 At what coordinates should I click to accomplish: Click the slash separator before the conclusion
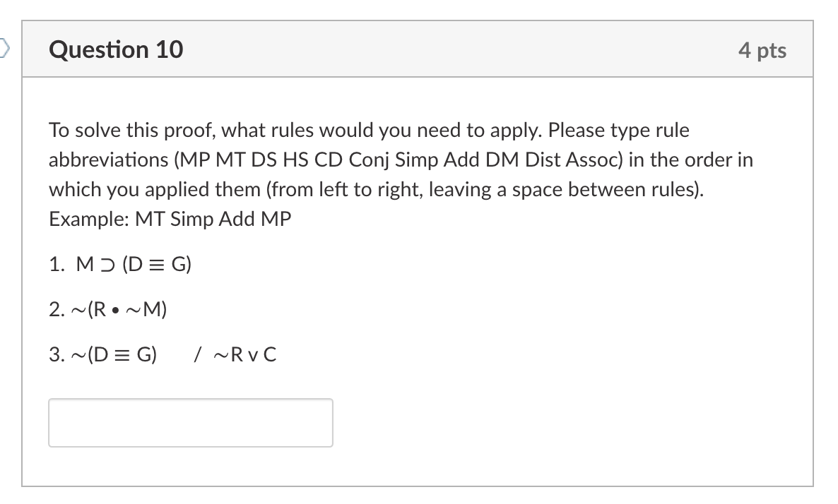pos(197,354)
